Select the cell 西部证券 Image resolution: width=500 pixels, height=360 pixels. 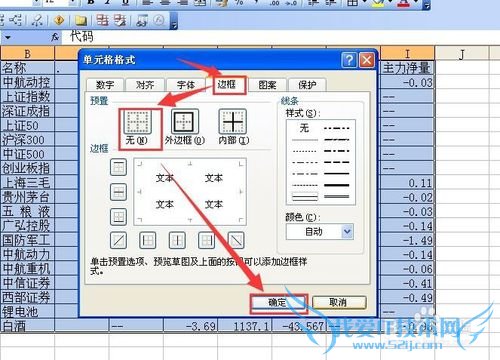[27, 297]
